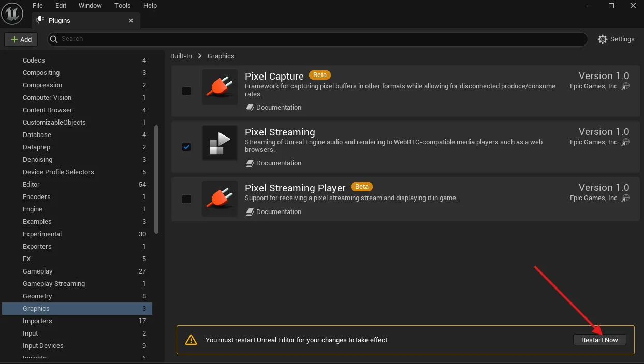
Task: Click the Beta badge next to Pixel Capture
Action: pos(320,75)
